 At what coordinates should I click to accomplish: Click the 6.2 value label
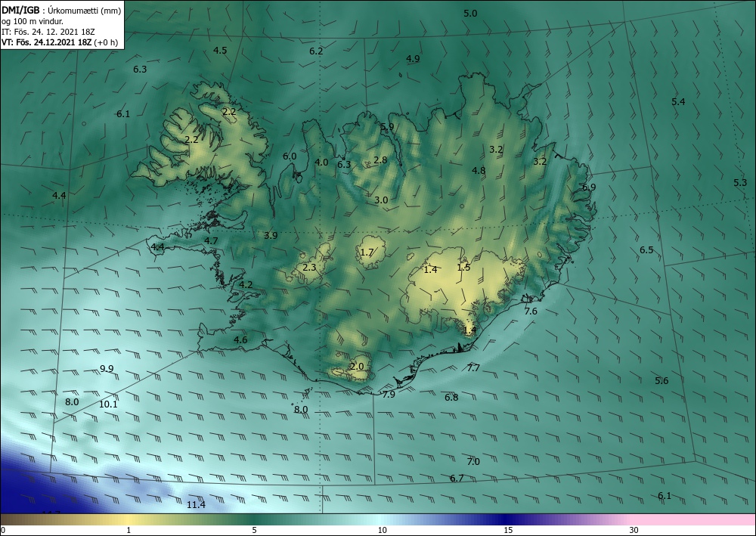tap(316, 51)
